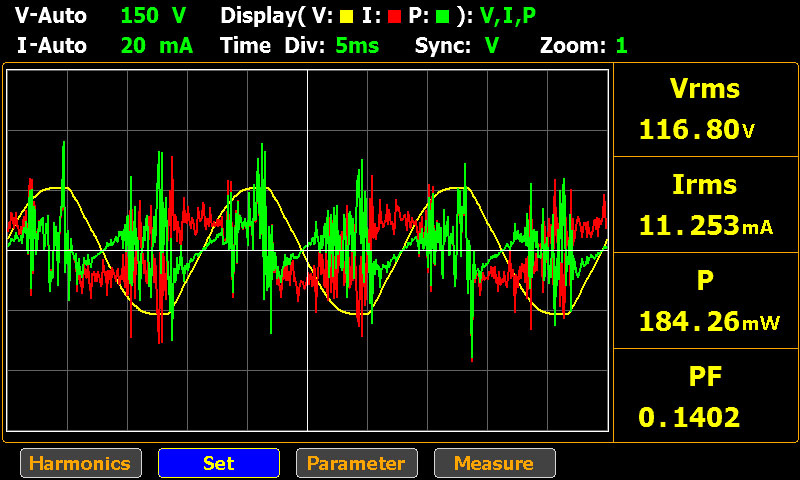Change the Sync source V
The height and width of the screenshot is (480, 800).
(x=492, y=45)
